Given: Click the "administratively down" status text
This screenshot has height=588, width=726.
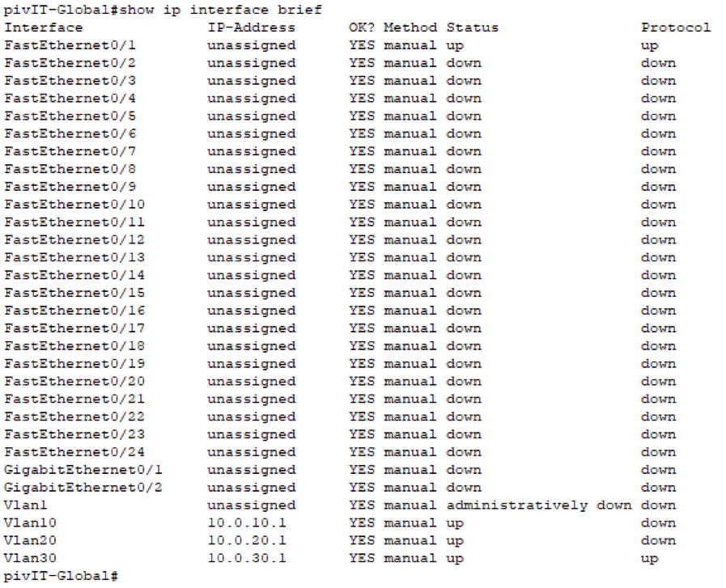Looking at the screenshot, I should [x=538, y=506].
